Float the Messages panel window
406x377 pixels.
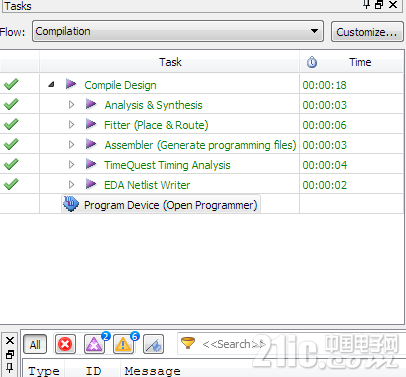click(10, 354)
